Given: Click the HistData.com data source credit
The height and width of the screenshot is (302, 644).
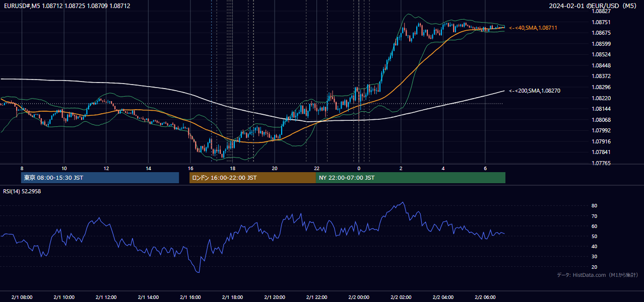Looking at the screenshot, I should click(x=598, y=275).
